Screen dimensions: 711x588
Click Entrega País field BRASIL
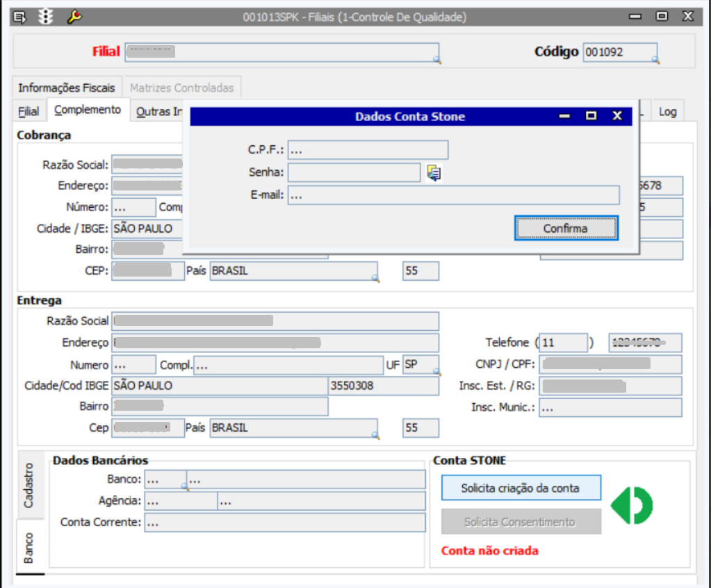[x=293, y=428]
